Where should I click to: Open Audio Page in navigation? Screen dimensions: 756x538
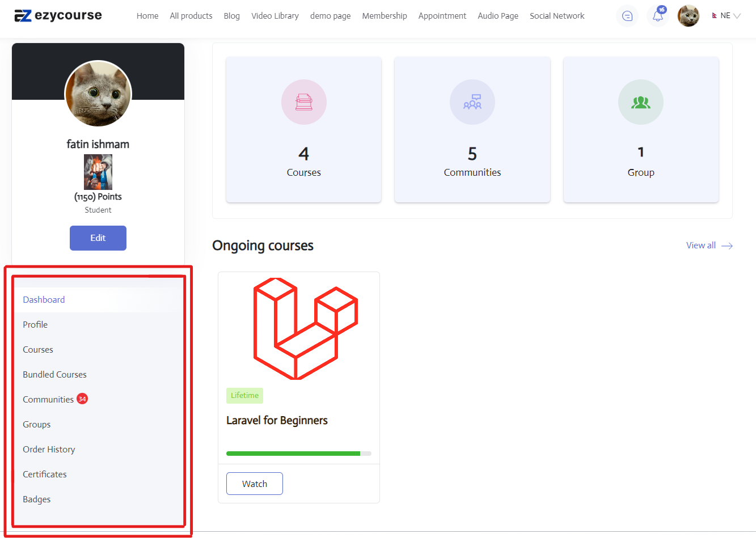click(498, 16)
